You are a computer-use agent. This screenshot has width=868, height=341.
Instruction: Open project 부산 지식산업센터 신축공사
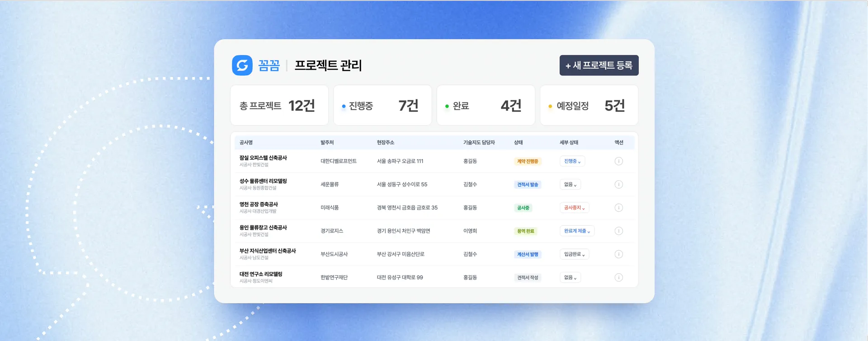268,251
